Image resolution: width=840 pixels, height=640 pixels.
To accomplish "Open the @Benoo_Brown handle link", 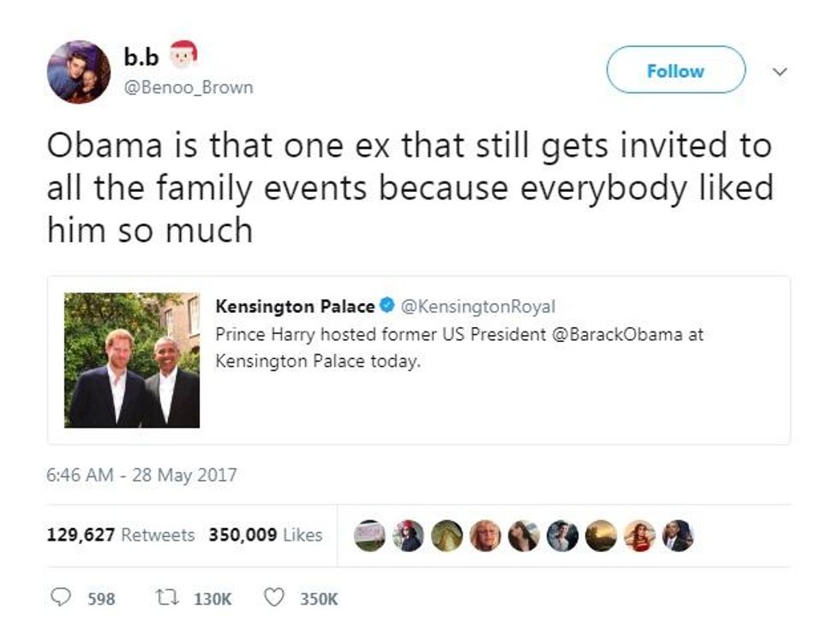I will [189, 87].
